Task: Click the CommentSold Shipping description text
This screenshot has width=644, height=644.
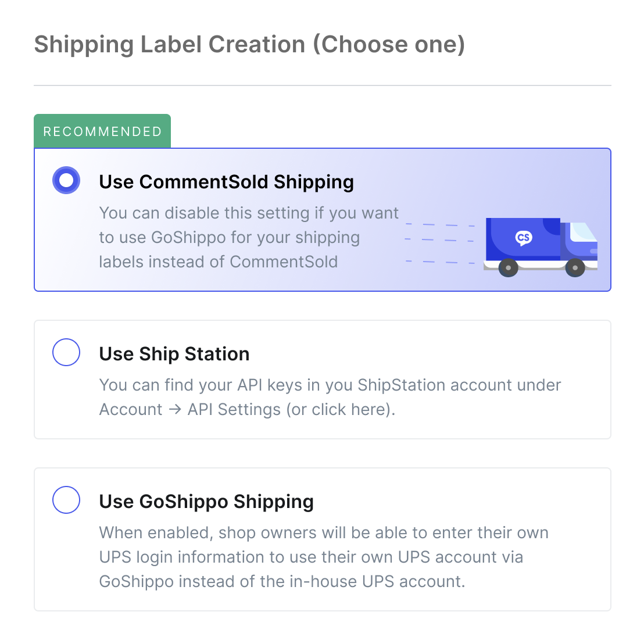Action: (x=249, y=238)
